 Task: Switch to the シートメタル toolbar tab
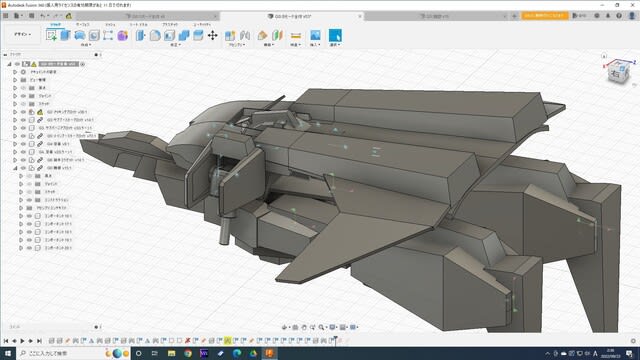[139, 24]
